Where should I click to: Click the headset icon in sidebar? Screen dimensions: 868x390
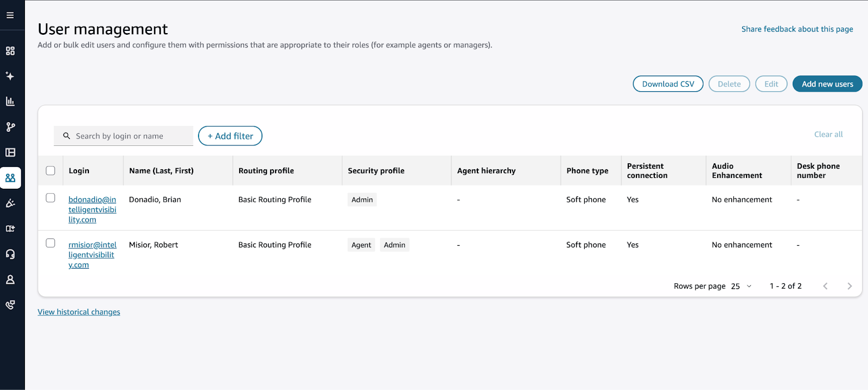[x=10, y=254]
